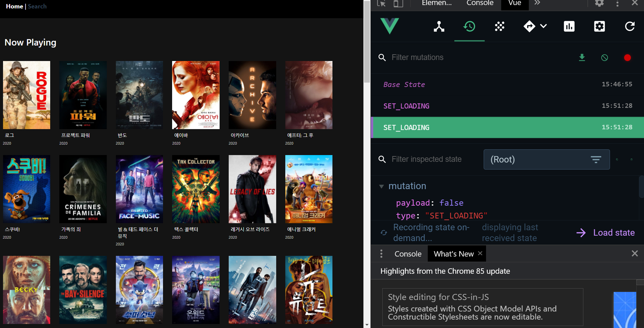644x328 pixels.
Task: Open the 온워드 Onward poster
Action: point(196,290)
